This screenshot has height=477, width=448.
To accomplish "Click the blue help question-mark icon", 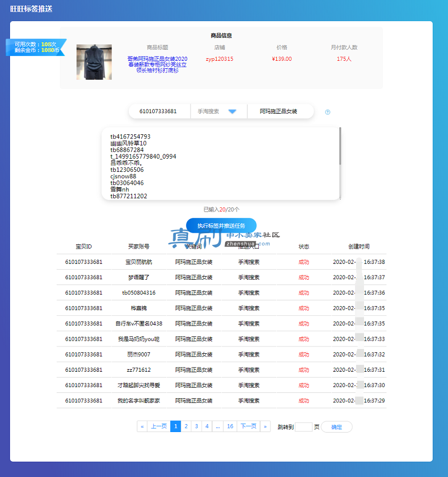I will [x=328, y=112].
